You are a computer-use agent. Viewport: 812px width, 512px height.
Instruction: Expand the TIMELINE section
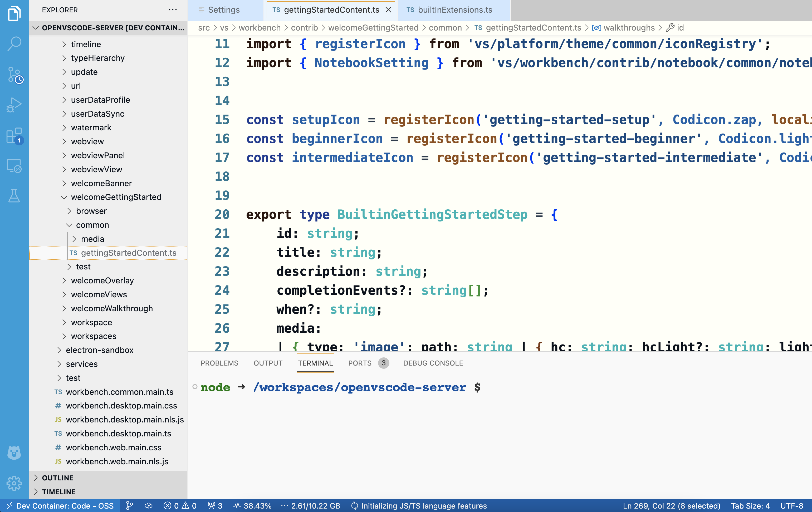[58, 491]
